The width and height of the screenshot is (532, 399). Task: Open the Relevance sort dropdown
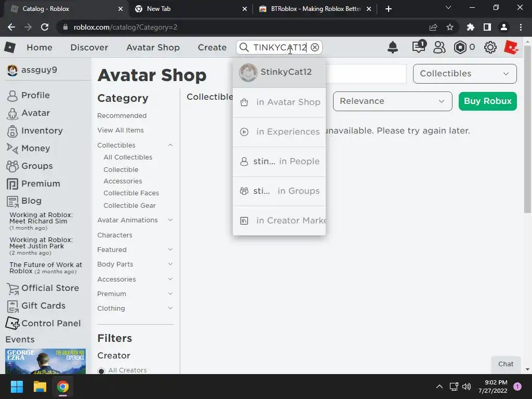point(392,101)
